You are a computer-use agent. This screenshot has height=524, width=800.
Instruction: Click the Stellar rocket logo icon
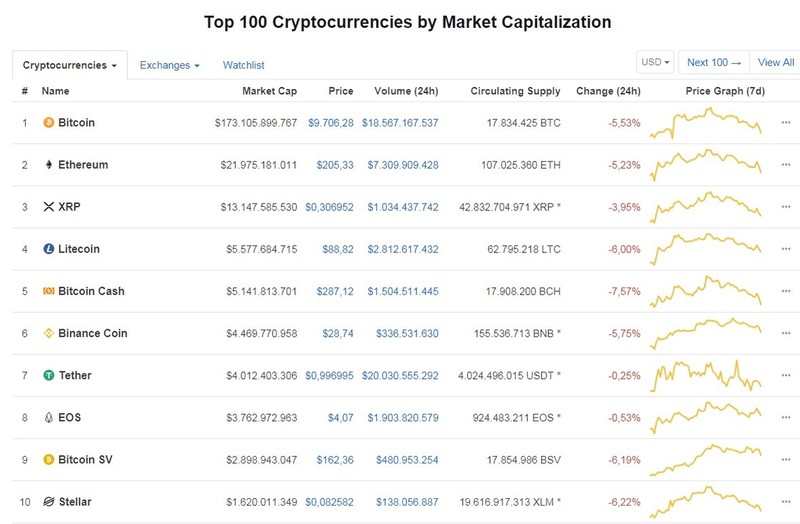[x=48, y=502]
